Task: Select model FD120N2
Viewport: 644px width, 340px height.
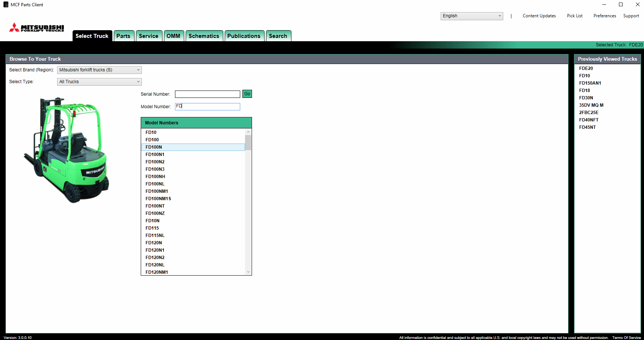Action: pos(193,258)
